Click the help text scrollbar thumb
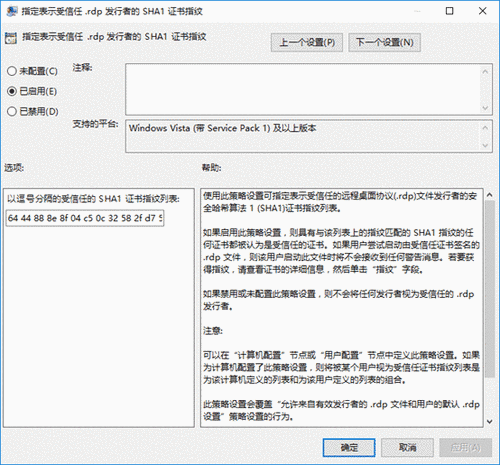The height and width of the screenshot is (465, 500). (490, 288)
